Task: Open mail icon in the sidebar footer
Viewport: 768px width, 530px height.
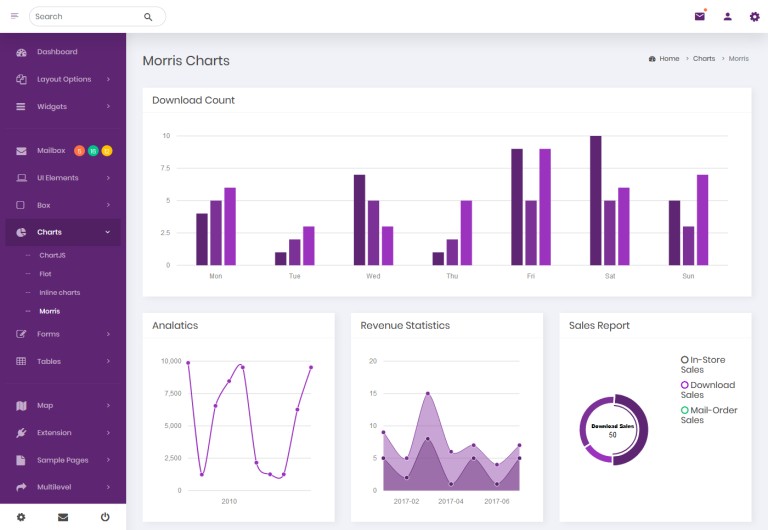Action: (63, 517)
